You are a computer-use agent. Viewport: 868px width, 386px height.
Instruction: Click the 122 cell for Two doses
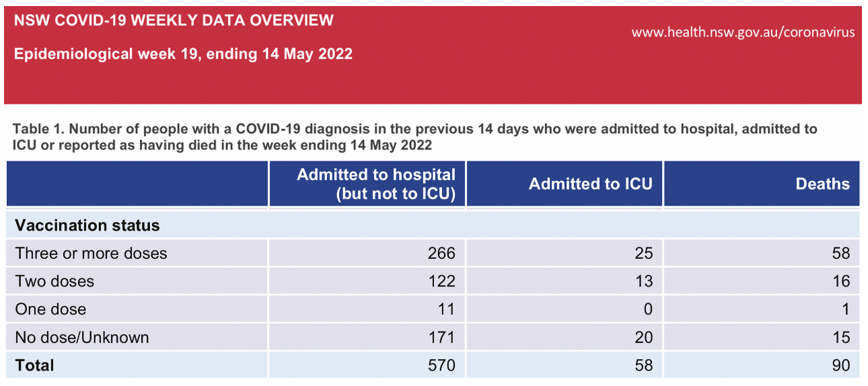tap(441, 281)
